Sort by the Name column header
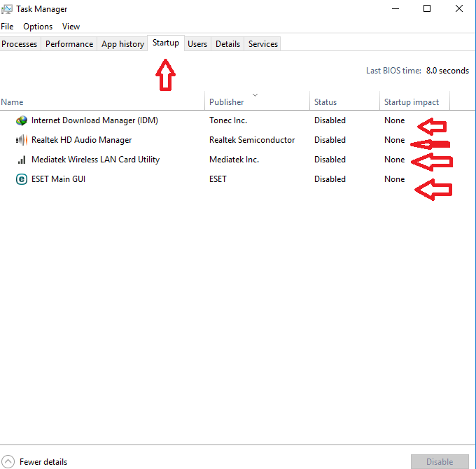The width and height of the screenshot is (476, 469). pos(102,102)
